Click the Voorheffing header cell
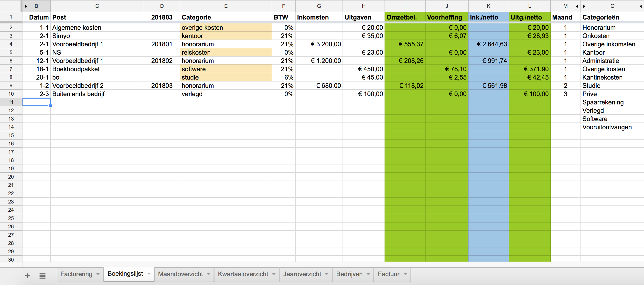644x285 pixels. pos(447,17)
